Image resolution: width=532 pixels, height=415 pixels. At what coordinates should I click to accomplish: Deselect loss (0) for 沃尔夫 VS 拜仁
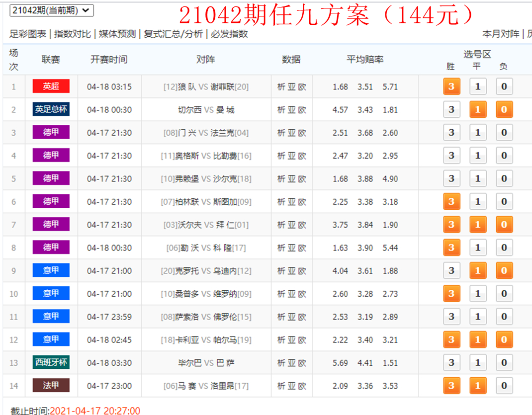504,225
